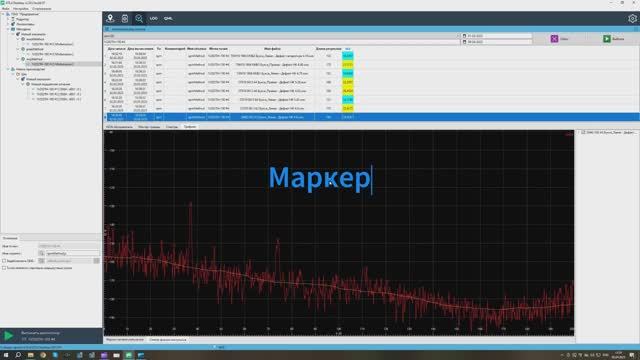Screen dimensions: 640x360
Task: Click the browse icon beside the editable name field
Action: coord(41,253)
